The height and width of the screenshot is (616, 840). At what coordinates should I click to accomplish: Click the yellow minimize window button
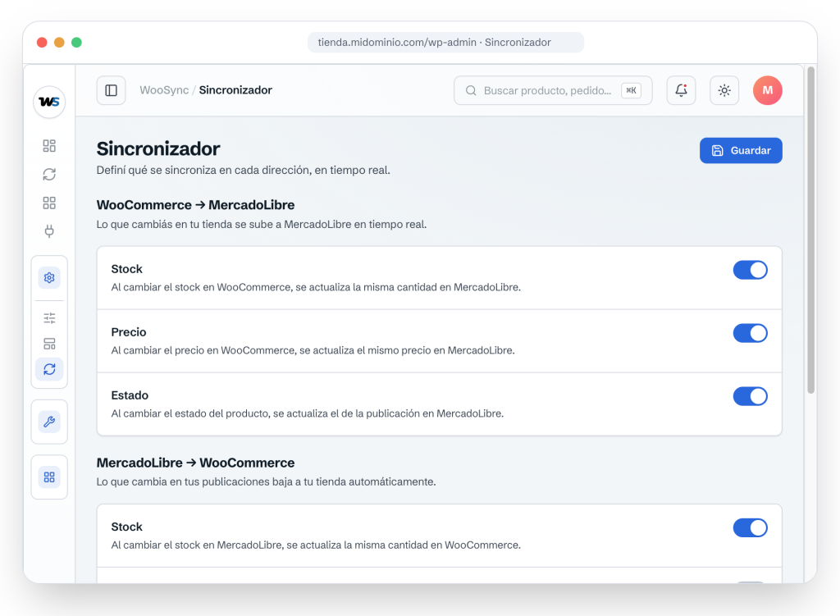coord(59,43)
